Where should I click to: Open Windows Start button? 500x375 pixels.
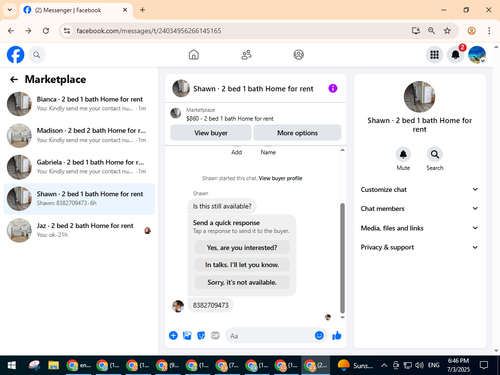click(x=12, y=365)
